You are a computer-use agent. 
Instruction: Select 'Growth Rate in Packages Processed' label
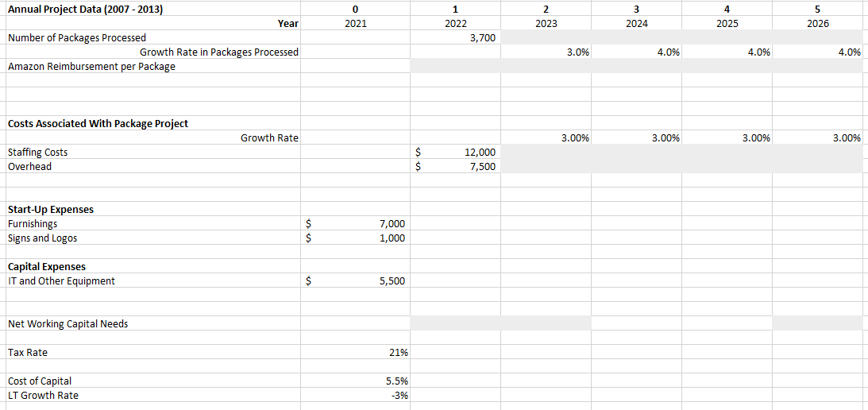coord(219,52)
